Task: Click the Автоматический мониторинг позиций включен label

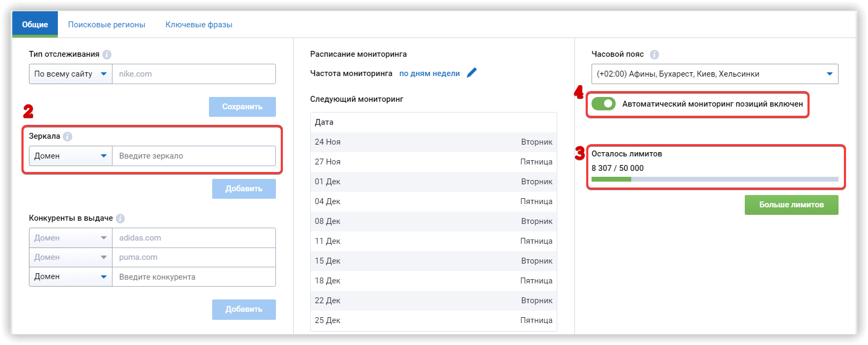Action: 713,104
